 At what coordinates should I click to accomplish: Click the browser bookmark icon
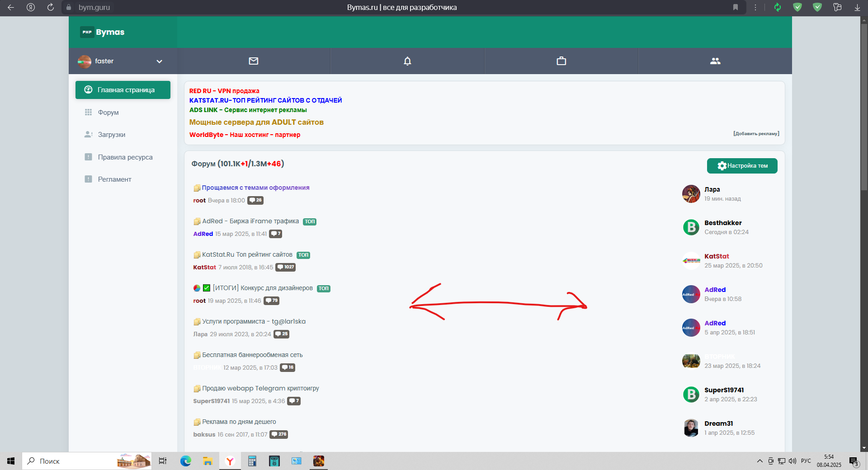point(736,7)
